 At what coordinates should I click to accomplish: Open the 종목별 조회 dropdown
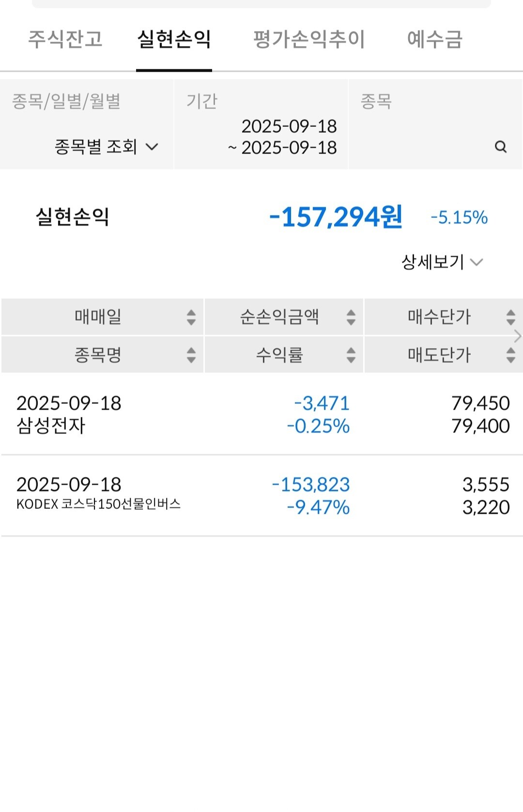(107, 147)
